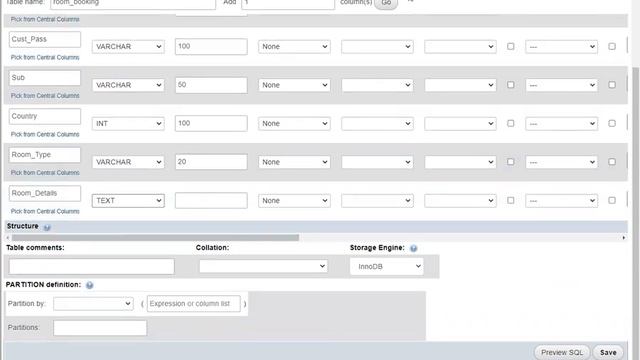Focus the Country column name field
Image resolution: width=640 pixels, height=360 pixels.
click(x=45, y=116)
